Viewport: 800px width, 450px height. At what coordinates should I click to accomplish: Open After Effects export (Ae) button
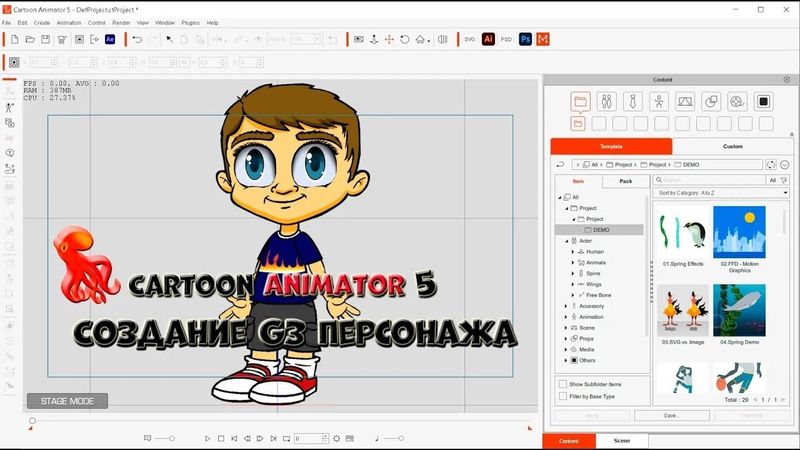110,39
